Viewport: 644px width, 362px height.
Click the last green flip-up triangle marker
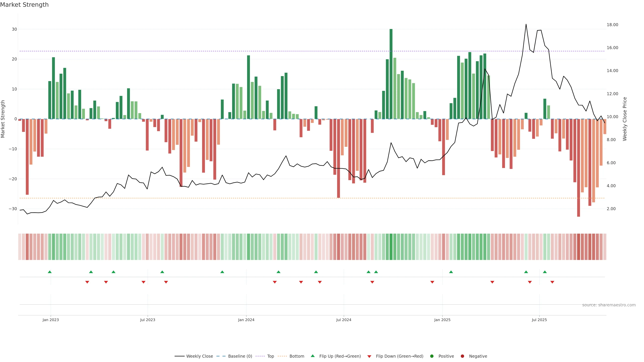(545, 272)
